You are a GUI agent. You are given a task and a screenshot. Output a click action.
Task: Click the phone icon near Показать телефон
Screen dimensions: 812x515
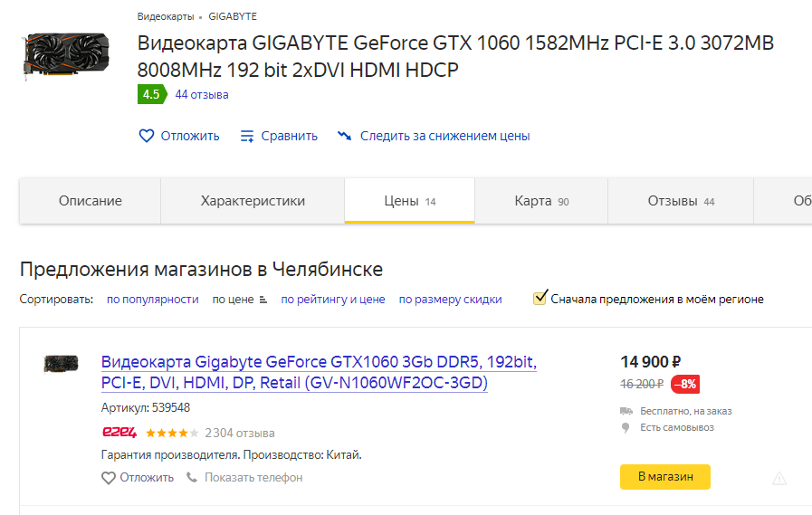[192, 477]
